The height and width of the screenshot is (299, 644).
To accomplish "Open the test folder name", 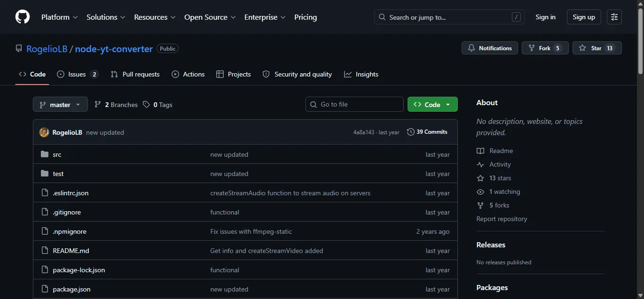I will click(58, 174).
